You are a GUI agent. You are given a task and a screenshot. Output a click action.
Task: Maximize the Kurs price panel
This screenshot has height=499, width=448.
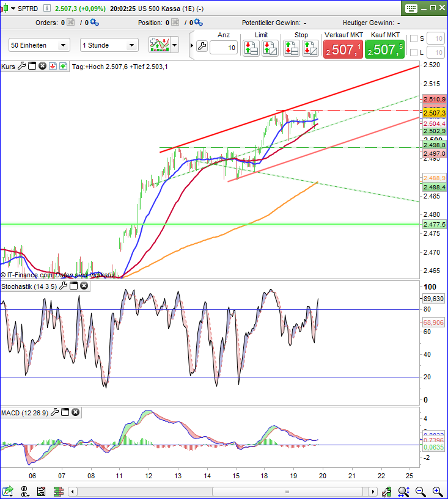pyautogui.click(x=32, y=66)
